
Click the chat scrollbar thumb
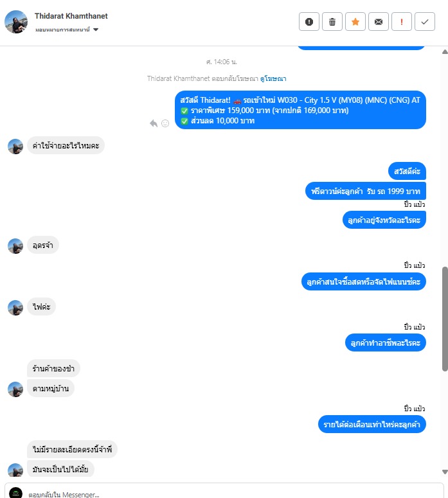[x=445, y=319]
